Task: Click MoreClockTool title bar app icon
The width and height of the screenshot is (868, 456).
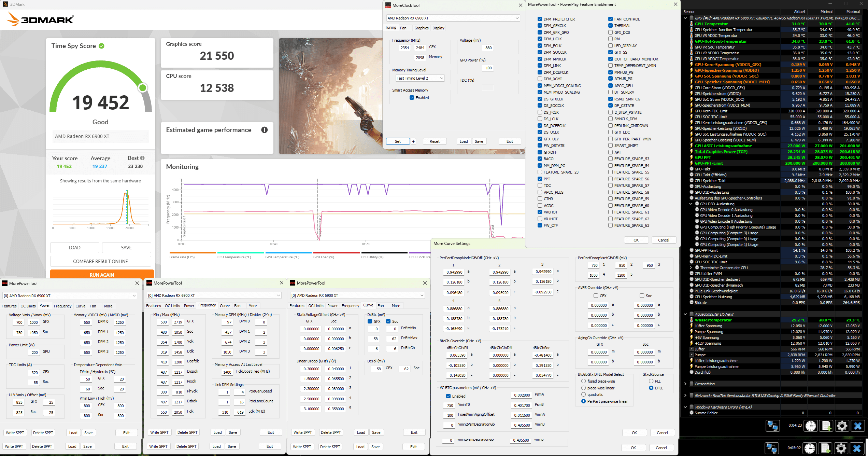Action: coord(388,5)
